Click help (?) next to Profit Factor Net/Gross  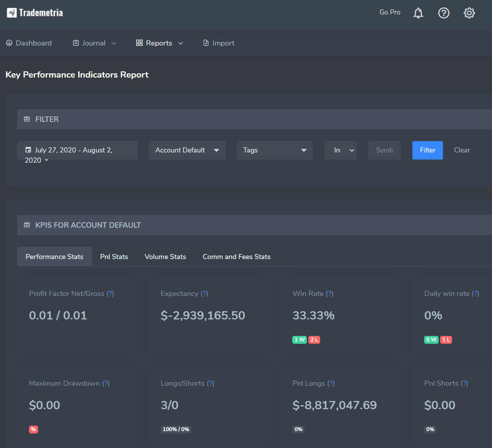110,294
